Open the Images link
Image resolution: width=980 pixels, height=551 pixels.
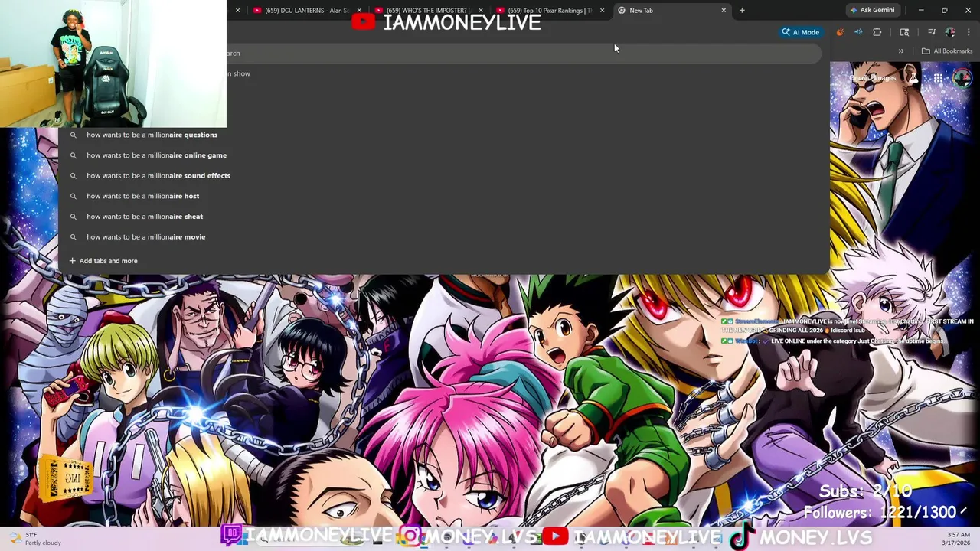point(884,78)
